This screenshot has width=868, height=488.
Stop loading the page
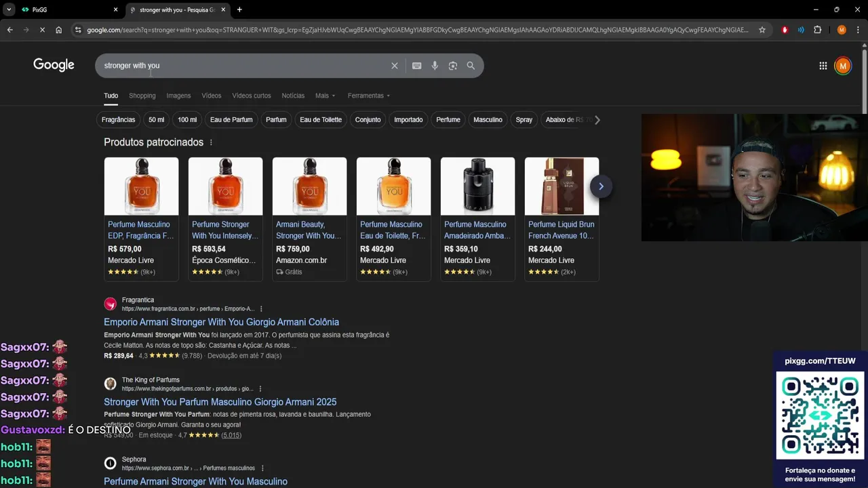point(42,30)
